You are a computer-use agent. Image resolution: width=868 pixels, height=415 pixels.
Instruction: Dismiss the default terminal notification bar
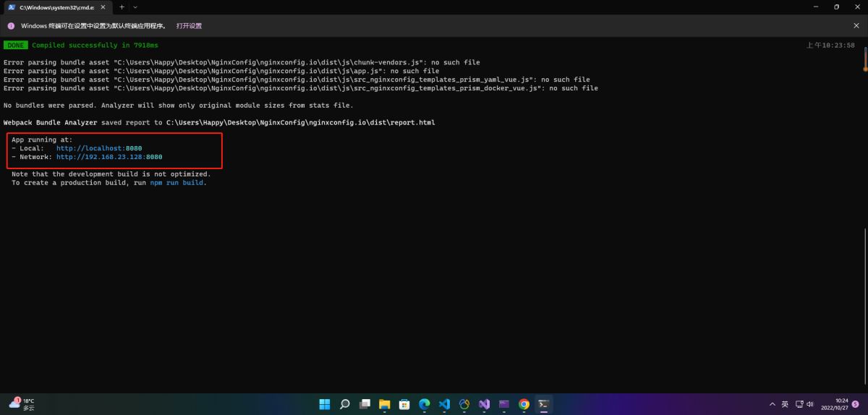(856, 26)
